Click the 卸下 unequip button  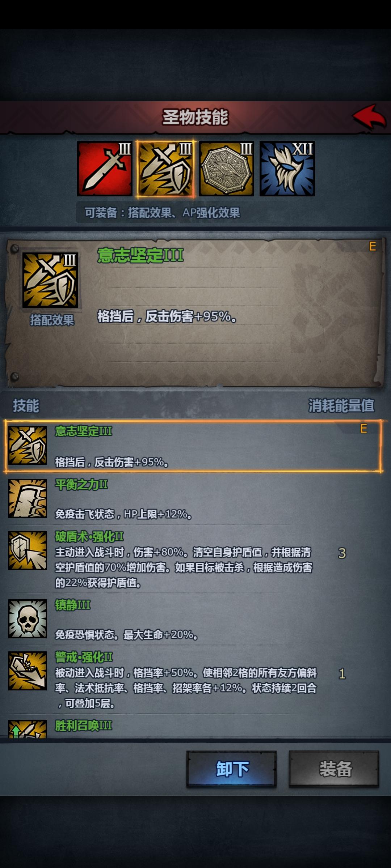(232, 769)
